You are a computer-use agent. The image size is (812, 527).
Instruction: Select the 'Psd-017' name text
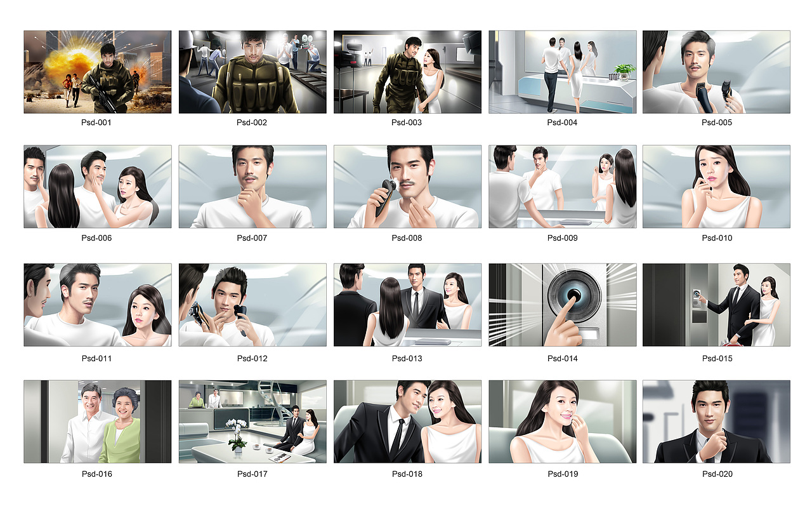(x=252, y=474)
